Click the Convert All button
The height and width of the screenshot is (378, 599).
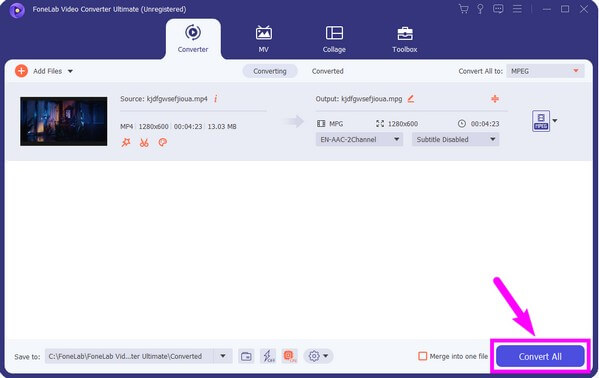[x=540, y=357]
